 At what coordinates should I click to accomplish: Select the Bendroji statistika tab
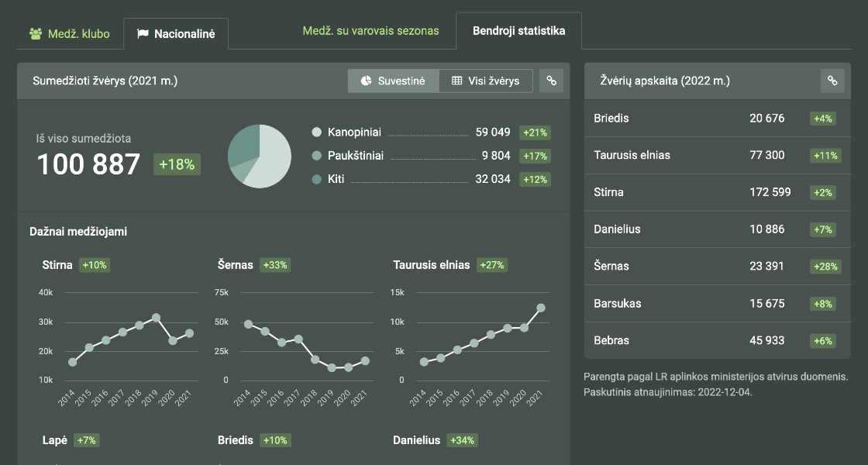(x=518, y=31)
